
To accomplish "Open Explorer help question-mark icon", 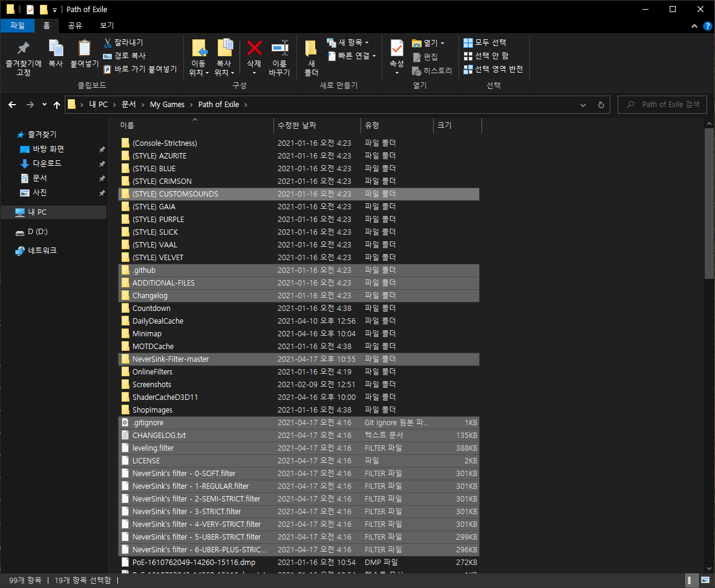I will 707,26.
